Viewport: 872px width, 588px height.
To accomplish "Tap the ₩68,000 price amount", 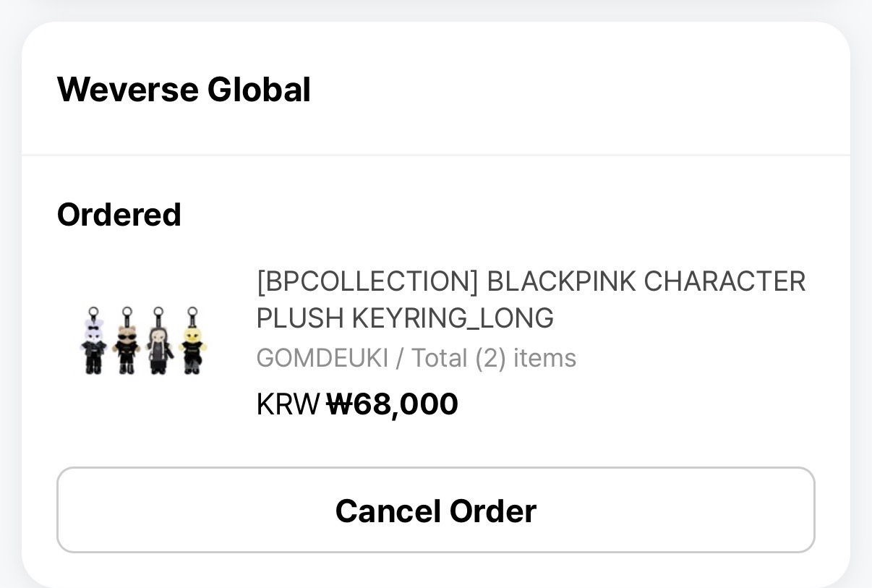I will [392, 404].
